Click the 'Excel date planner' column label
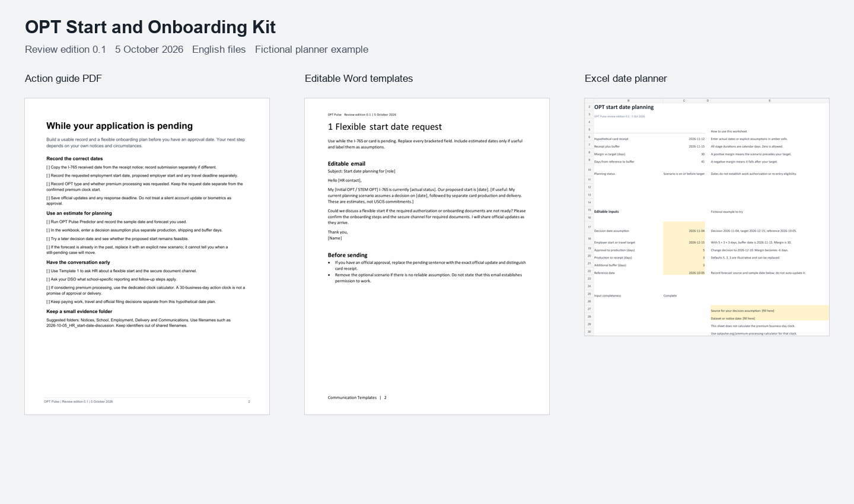This screenshot has height=504, width=854. [x=626, y=78]
